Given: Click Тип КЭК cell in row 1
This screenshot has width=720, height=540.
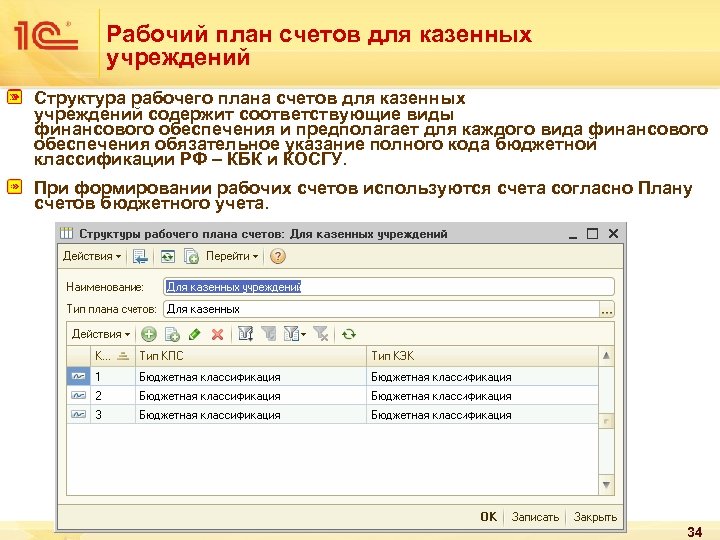Looking at the screenshot, I should coord(483,377).
